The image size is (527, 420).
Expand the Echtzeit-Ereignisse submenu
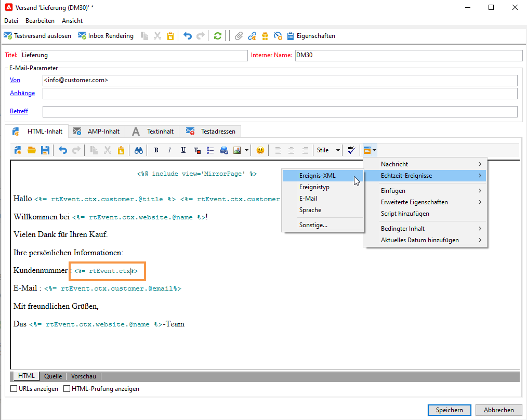426,176
